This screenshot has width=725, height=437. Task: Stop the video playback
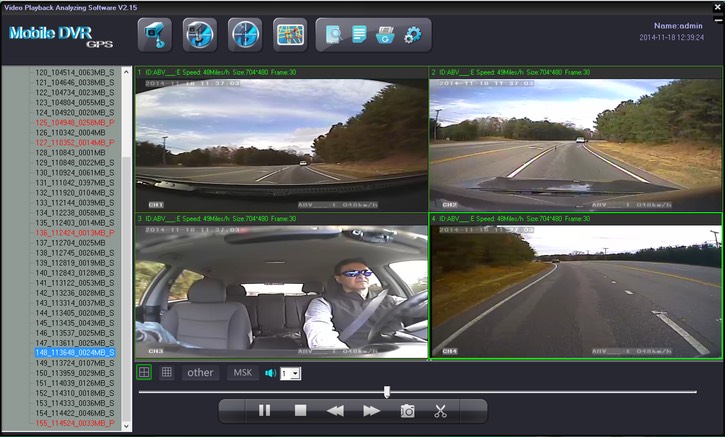300,410
